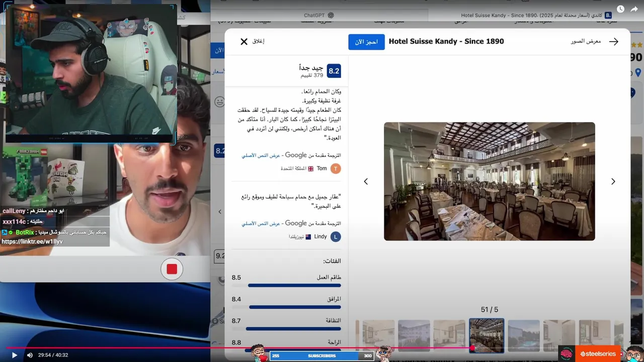644x362 pixels.
Task: Open 'معرض الصور' photo gallery link
Action: 586,41
